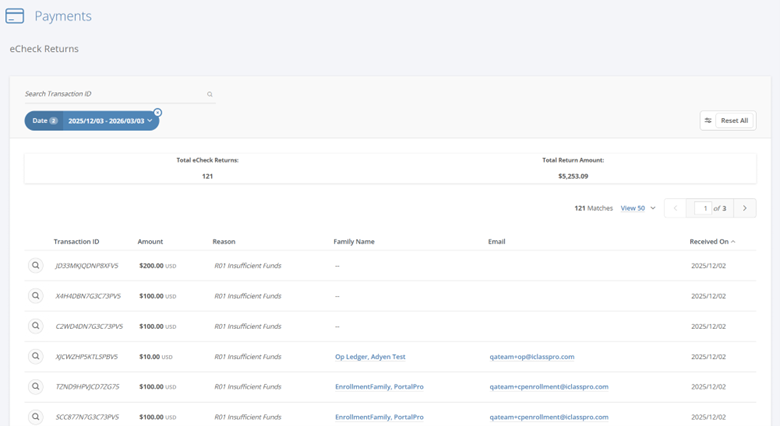Remove the Date filter with its X badge
This screenshot has width=780, height=426.
158,112
